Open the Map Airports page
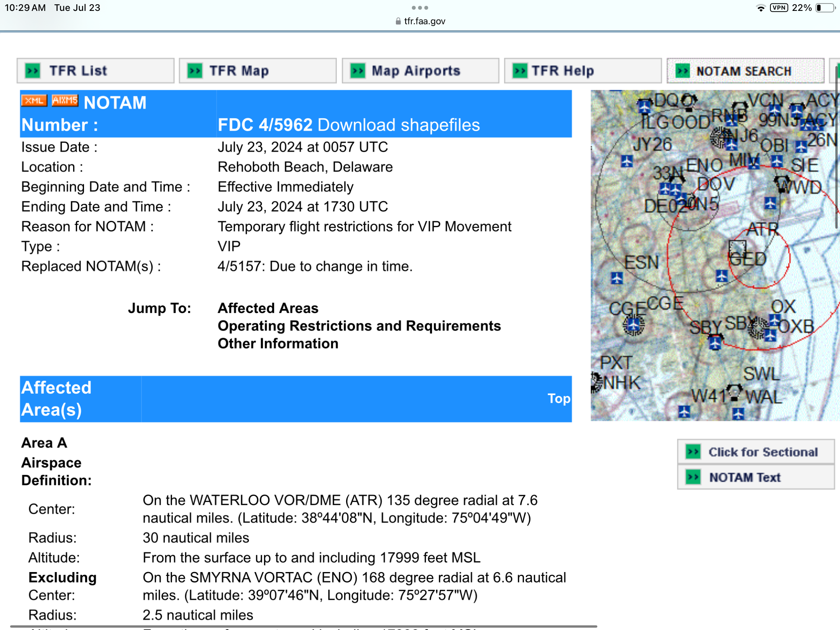The height and width of the screenshot is (630, 840). click(420, 71)
